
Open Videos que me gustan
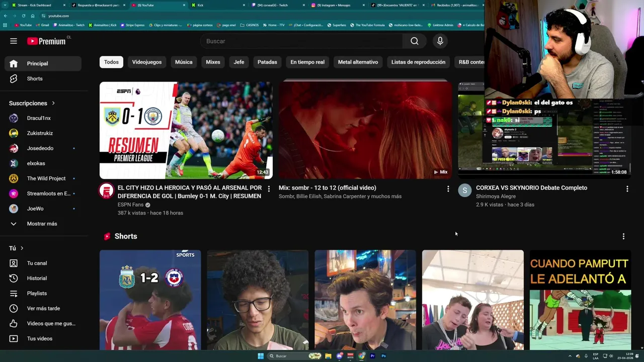coord(43,323)
